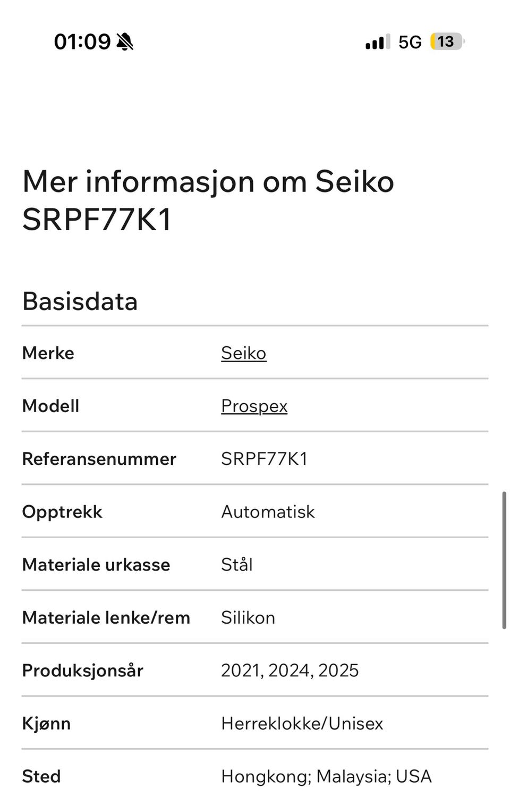Open the Prospex model link
The image size is (510, 812).
254,406
